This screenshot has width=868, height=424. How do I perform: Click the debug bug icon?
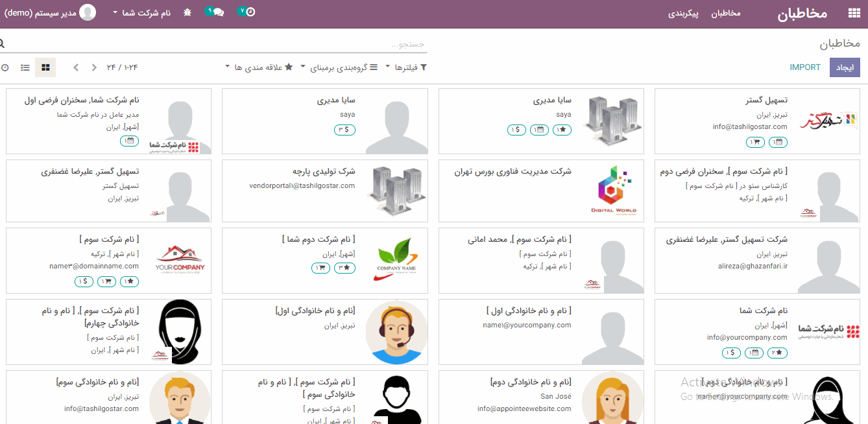coord(187,12)
